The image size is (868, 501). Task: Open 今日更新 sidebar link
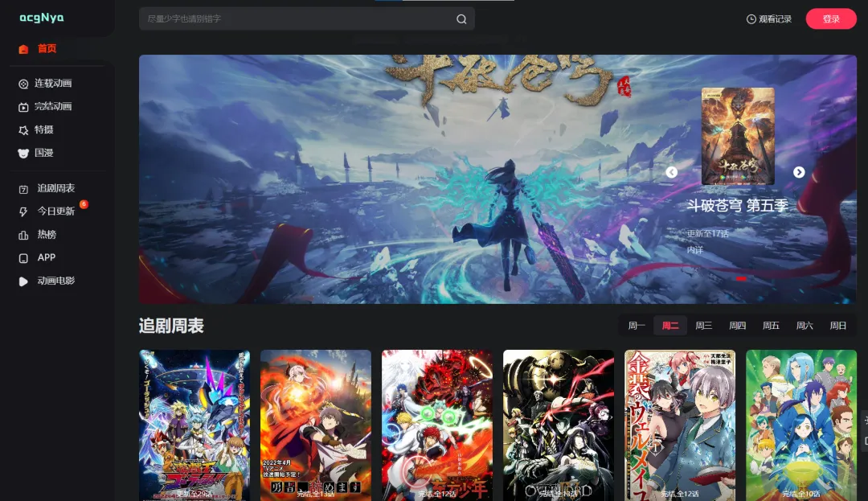(56, 211)
